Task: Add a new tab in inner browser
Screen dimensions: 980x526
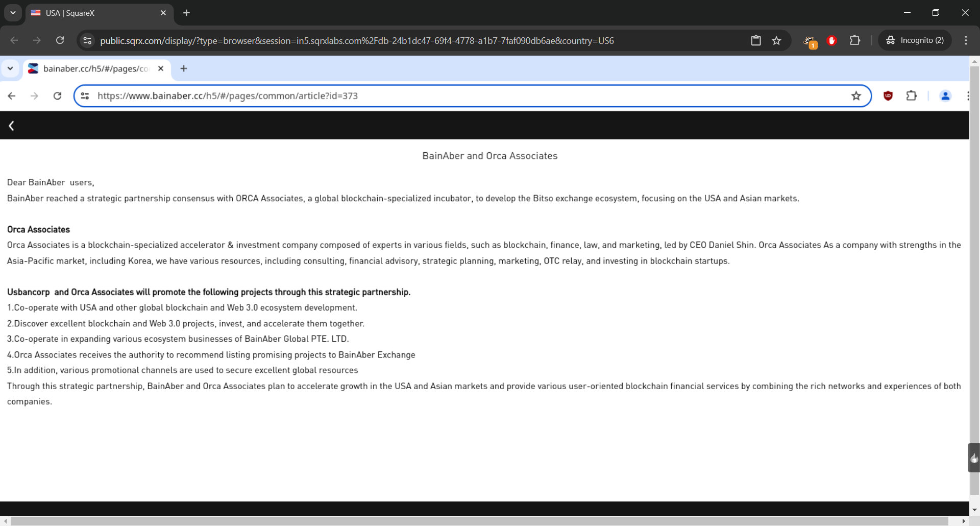Action: pos(184,68)
